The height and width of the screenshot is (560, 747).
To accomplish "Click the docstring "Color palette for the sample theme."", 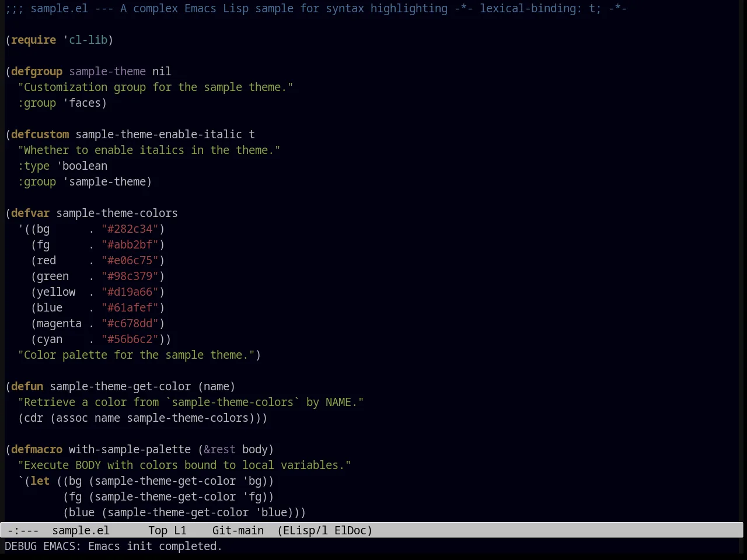I will (137, 355).
